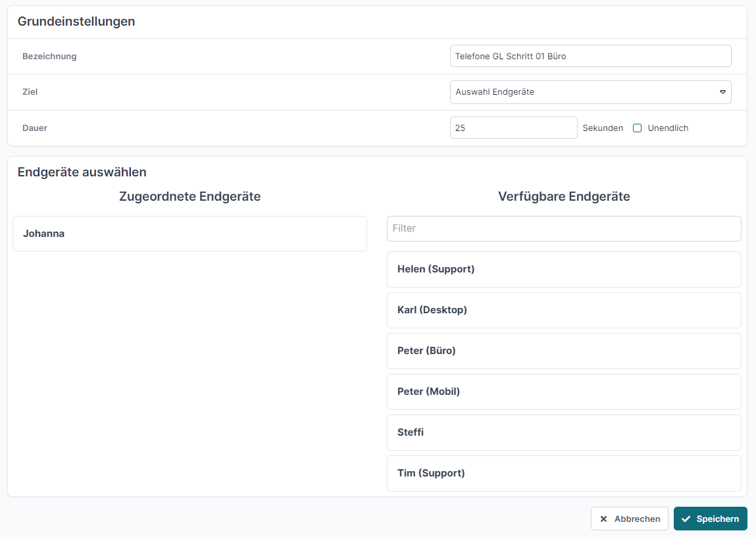Focus the Bezeichnung text field
Viewport: 756px width, 537px height.
click(x=590, y=56)
